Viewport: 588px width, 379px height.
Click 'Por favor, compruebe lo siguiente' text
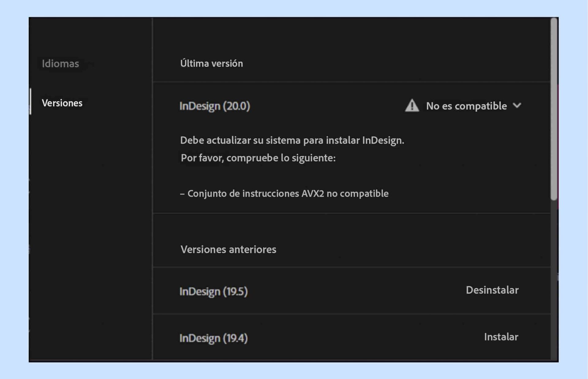coord(258,158)
